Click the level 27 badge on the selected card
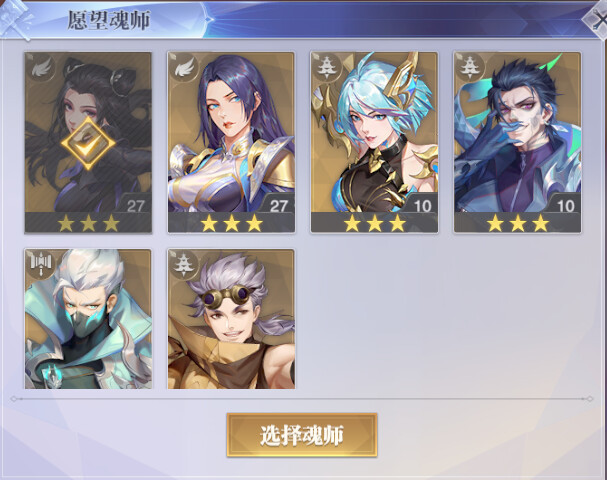The image size is (607, 480). point(135,206)
